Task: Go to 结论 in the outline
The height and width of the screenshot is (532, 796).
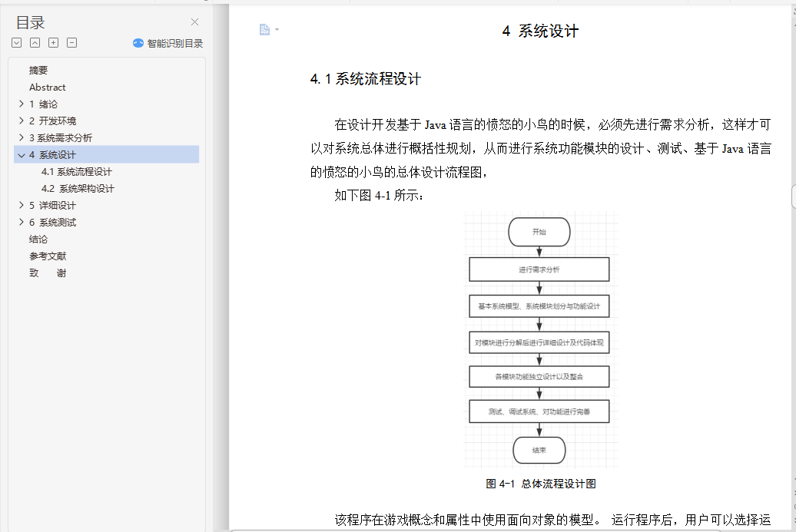Action: tap(38, 239)
